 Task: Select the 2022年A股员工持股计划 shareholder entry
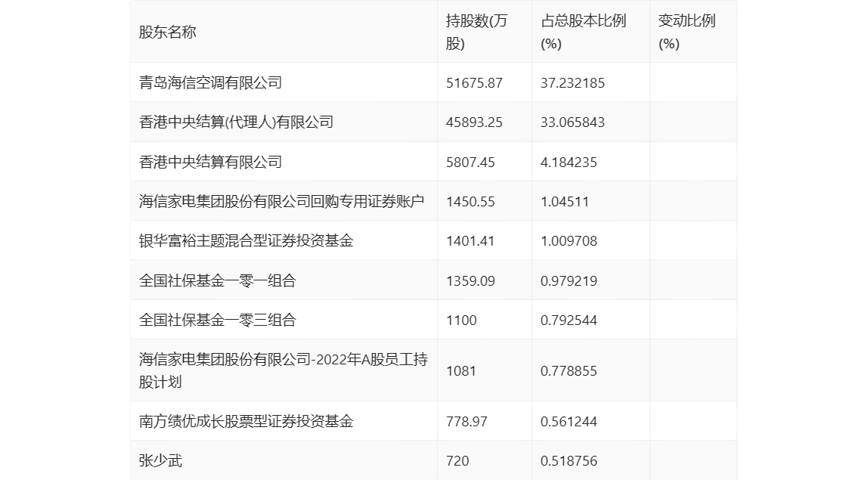(283, 370)
